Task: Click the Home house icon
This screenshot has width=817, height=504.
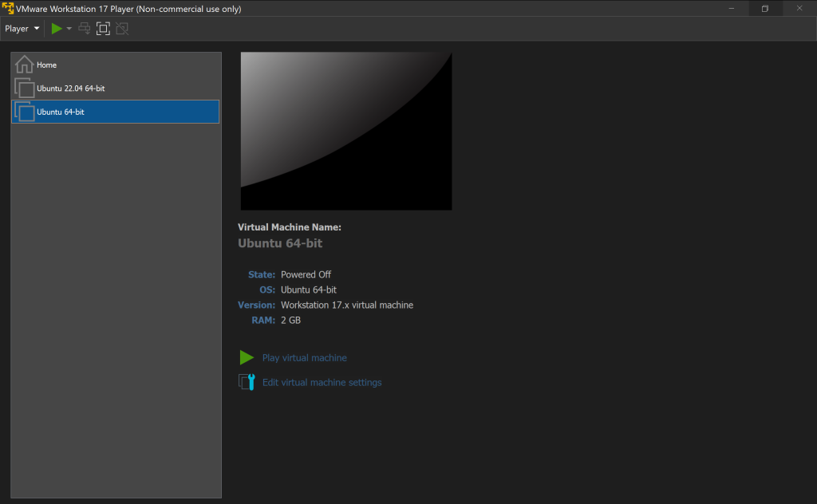Action: (x=24, y=65)
